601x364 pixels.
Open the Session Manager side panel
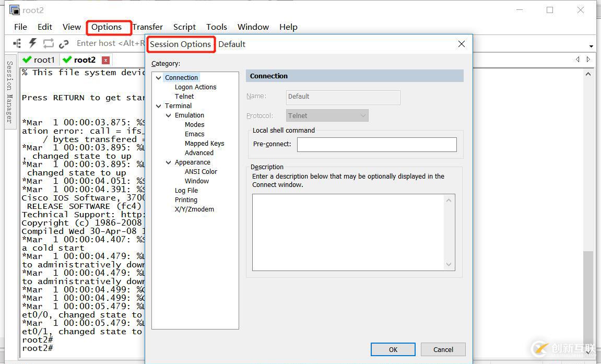coord(10,92)
